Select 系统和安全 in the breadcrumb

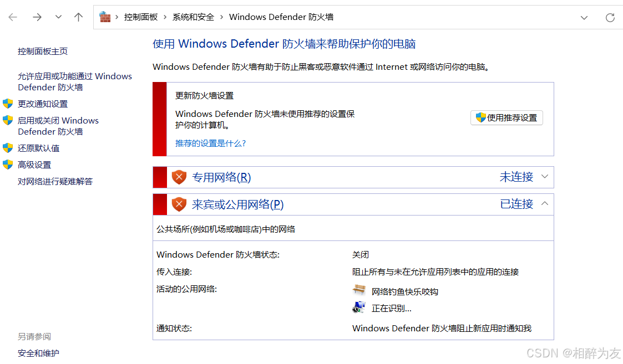pos(193,17)
